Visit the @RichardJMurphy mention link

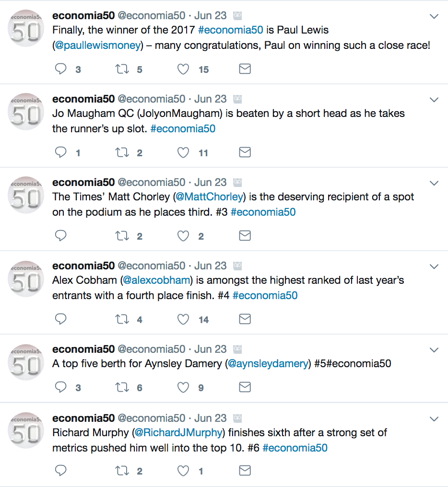point(179,433)
